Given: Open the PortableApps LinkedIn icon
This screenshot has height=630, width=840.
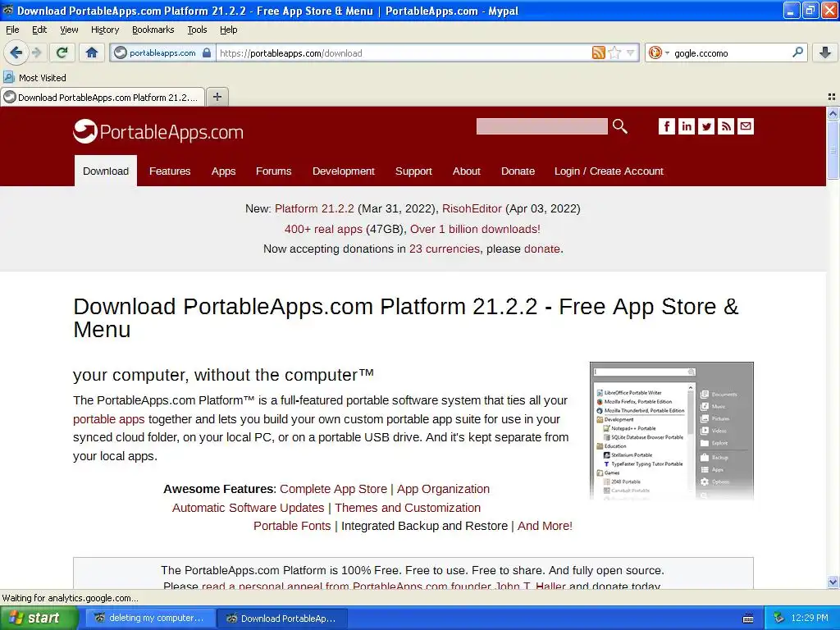Looking at the screenshot, I should coord(687,126).
